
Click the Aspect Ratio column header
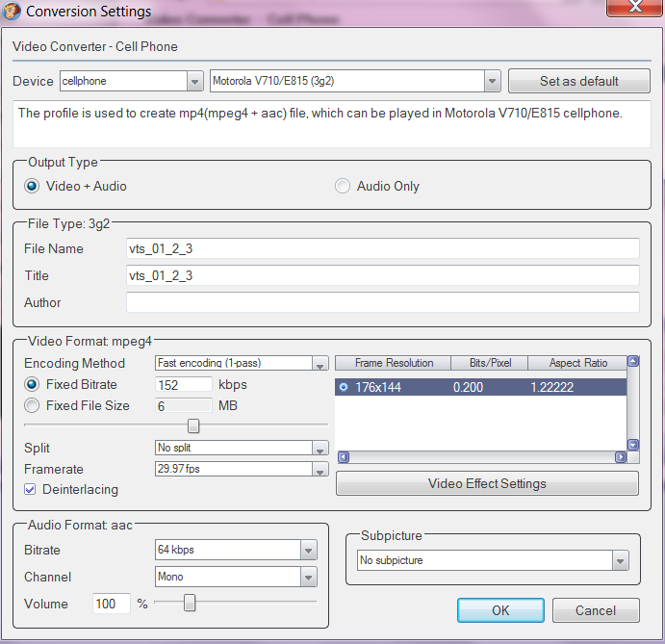(577, 363)
